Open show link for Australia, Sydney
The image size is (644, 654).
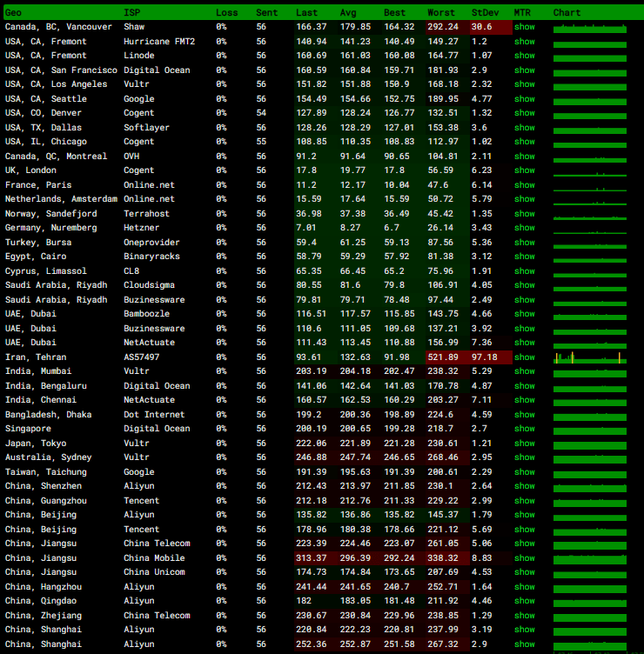pyautogui.click(x=524, y=457)
